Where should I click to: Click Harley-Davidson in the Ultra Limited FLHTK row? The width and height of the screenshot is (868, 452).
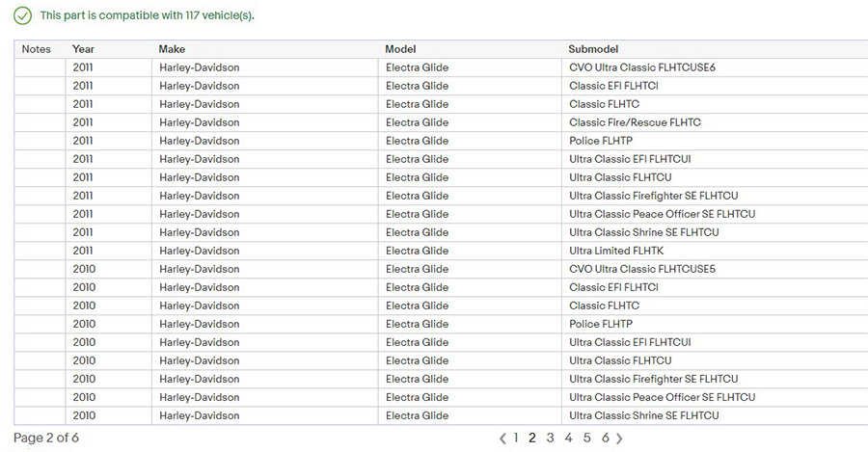coord(200,251)
